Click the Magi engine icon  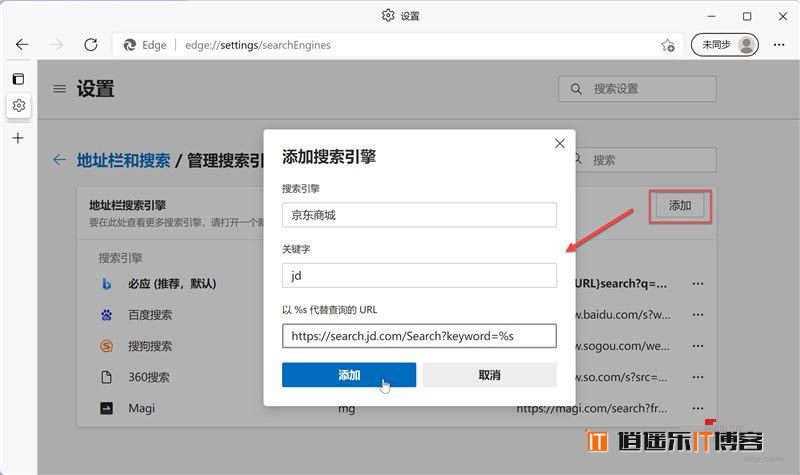pos(106,408)
